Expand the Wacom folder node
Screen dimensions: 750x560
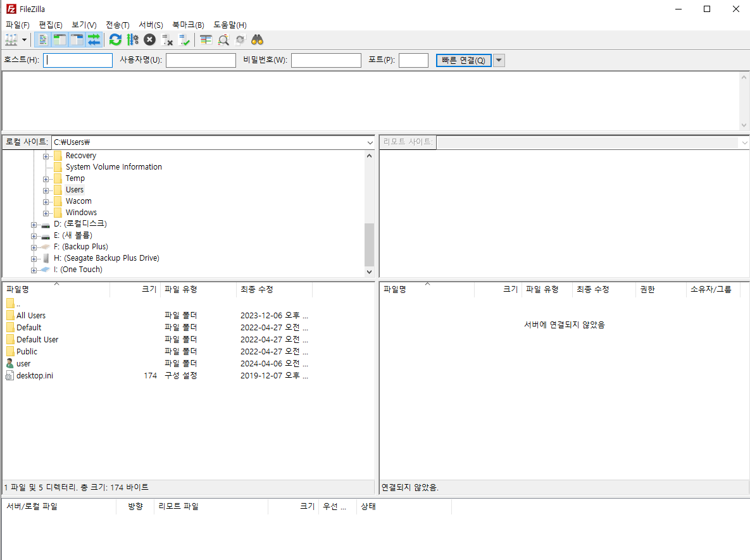pyautogui.click(x=46, y=202)
